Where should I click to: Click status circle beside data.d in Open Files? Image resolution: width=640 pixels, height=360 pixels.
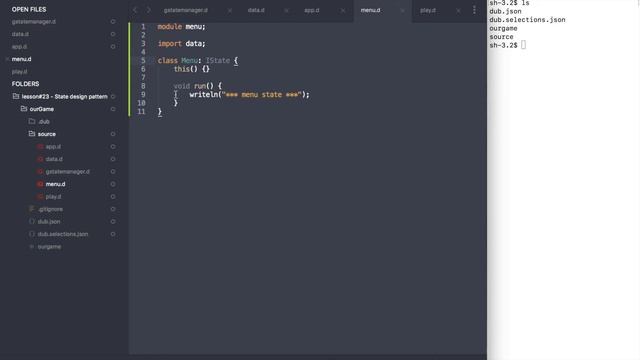point(113,34)
